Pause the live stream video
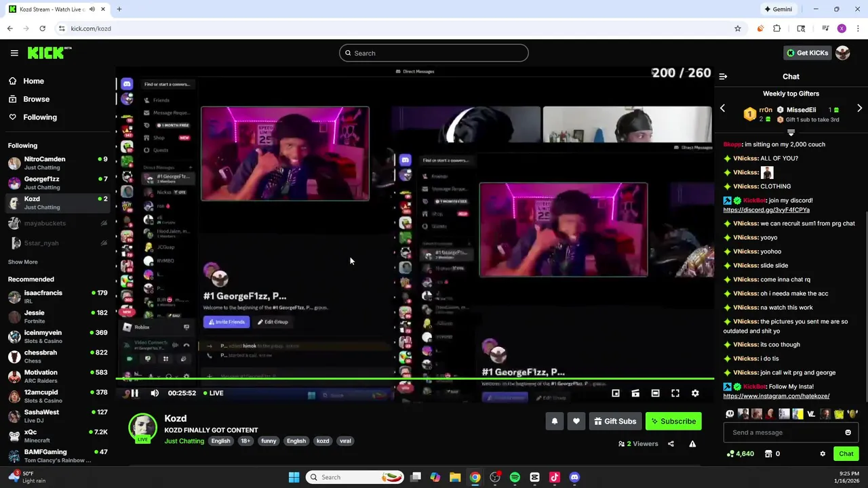The width and height of the screenshot is (868, 488). click(134, 393)
